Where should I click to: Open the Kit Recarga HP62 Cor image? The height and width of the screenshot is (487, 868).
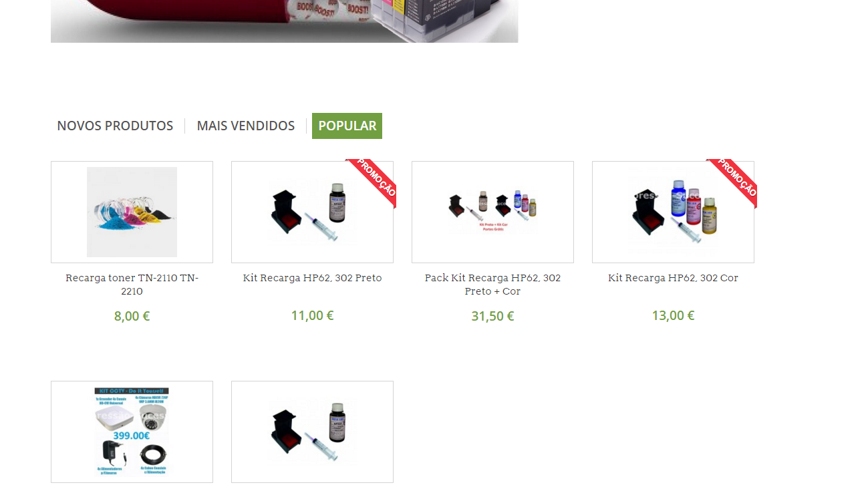click(673, 212)
